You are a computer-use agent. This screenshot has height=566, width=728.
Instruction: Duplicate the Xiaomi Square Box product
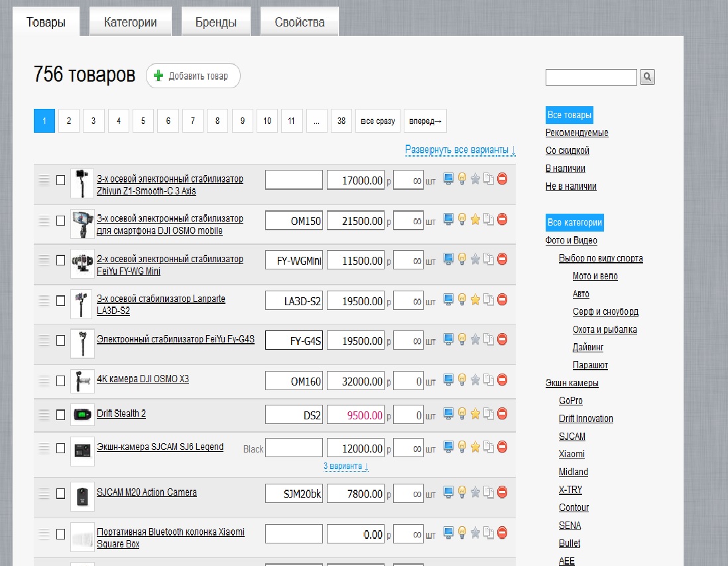489,533
